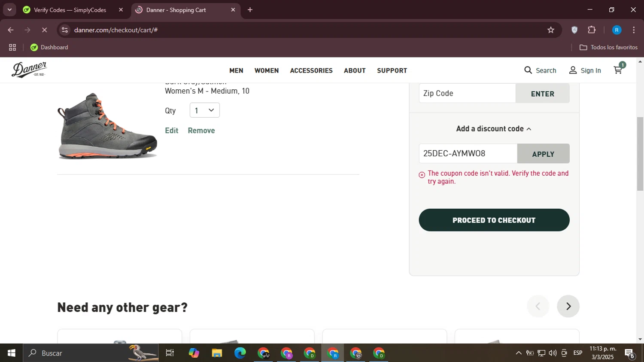Click the ESP language indicator
Image resolution: width=644 pixels, height=362 pixels.
(578, 353)
